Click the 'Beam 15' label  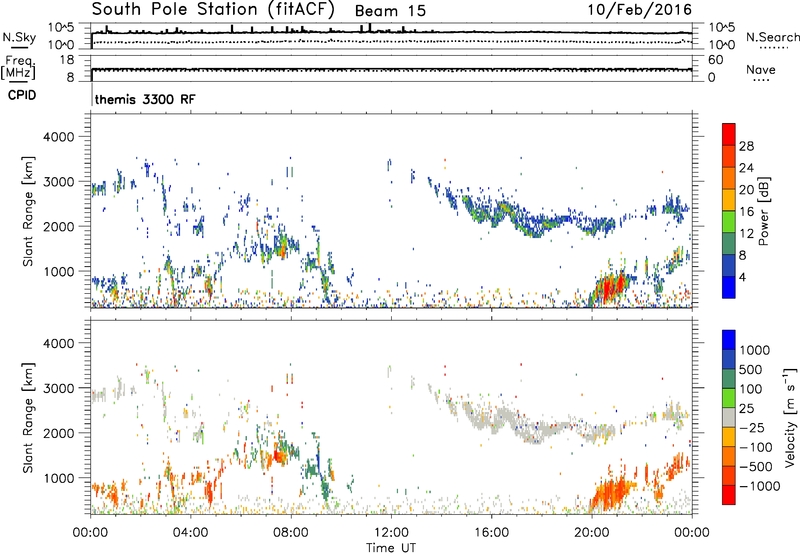[390, 11]
